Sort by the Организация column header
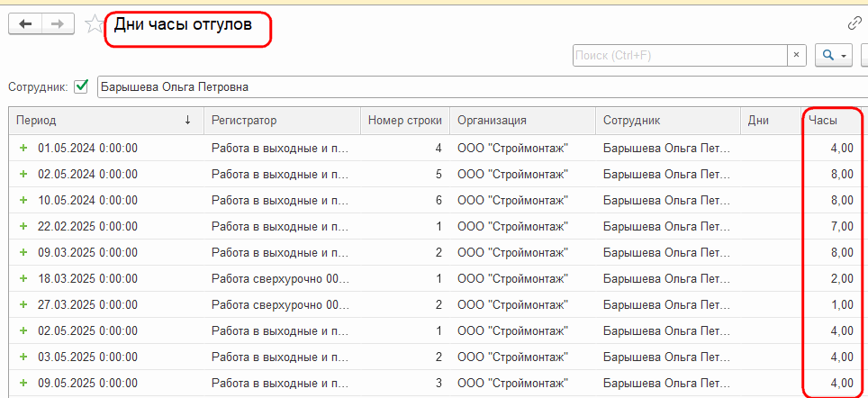This screenshot has height=398, width=868. (x=522, y=121)
